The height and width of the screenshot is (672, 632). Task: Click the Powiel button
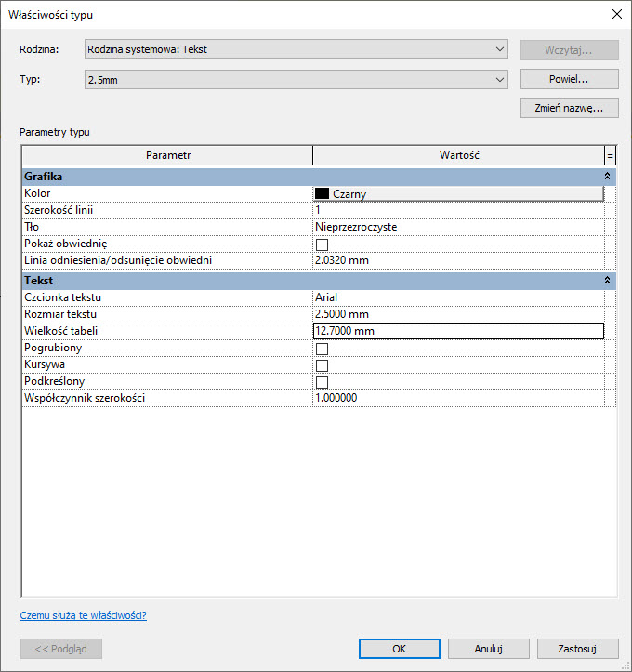[569, 79]
